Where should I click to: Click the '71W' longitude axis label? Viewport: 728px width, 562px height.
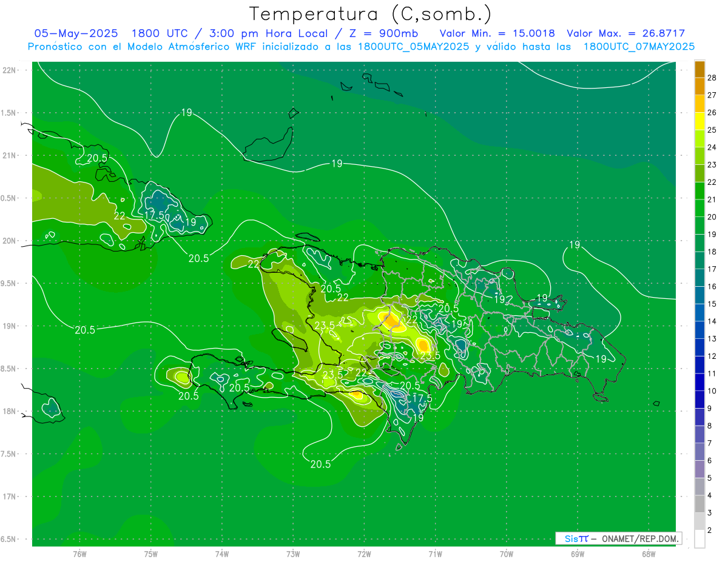[435, 554]
